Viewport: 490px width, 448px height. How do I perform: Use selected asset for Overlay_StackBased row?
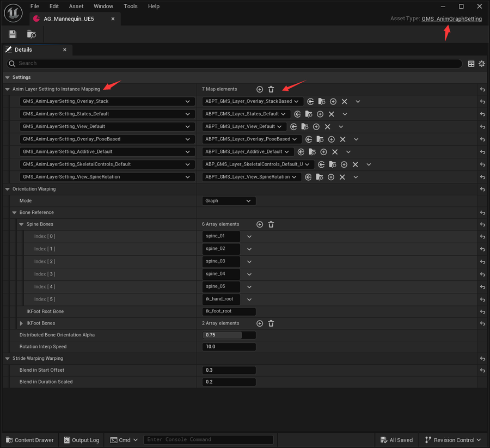click(310, 102)
